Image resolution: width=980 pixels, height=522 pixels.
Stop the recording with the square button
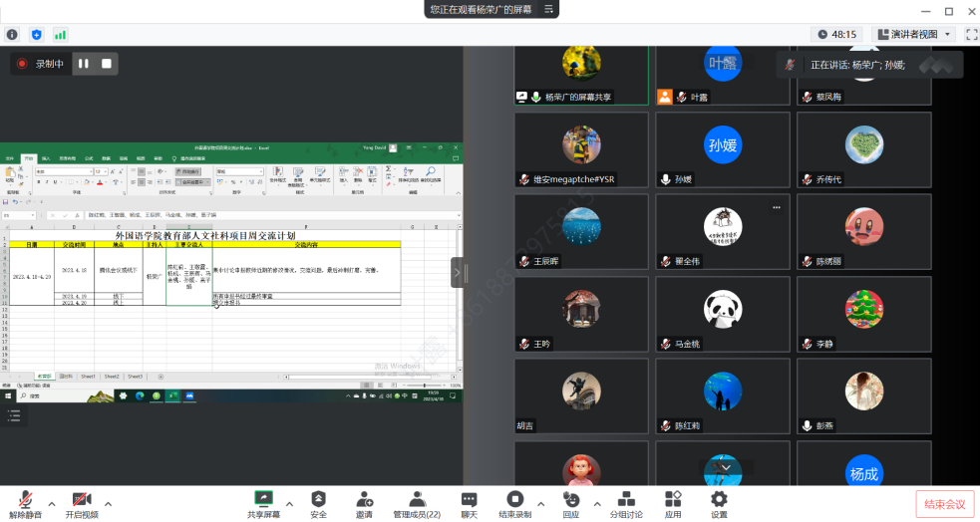(107, 64)
